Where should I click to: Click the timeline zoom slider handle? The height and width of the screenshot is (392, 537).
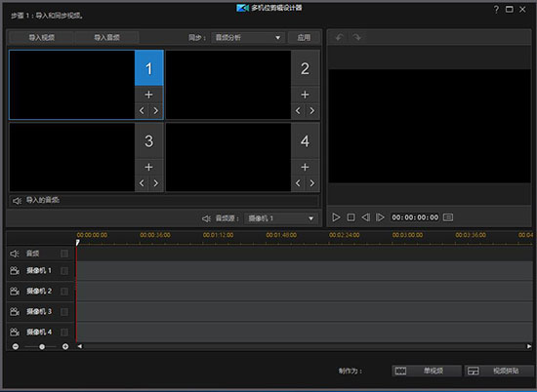coord(42,346)
